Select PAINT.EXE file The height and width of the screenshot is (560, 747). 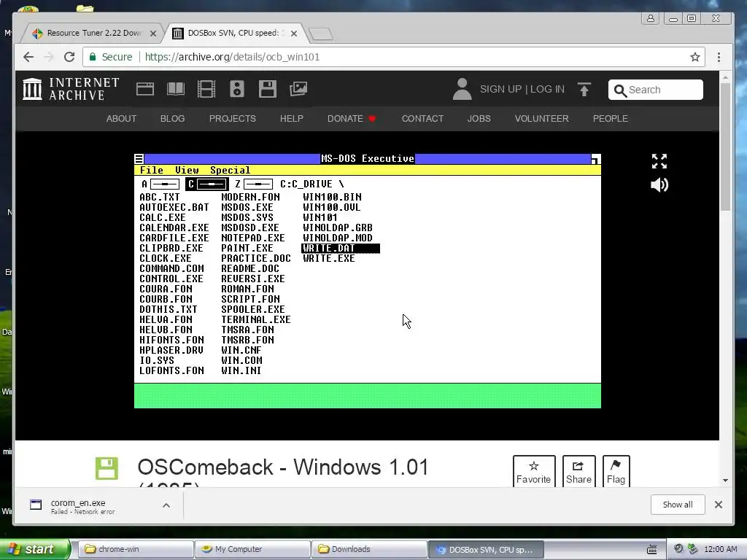point(247,248)
